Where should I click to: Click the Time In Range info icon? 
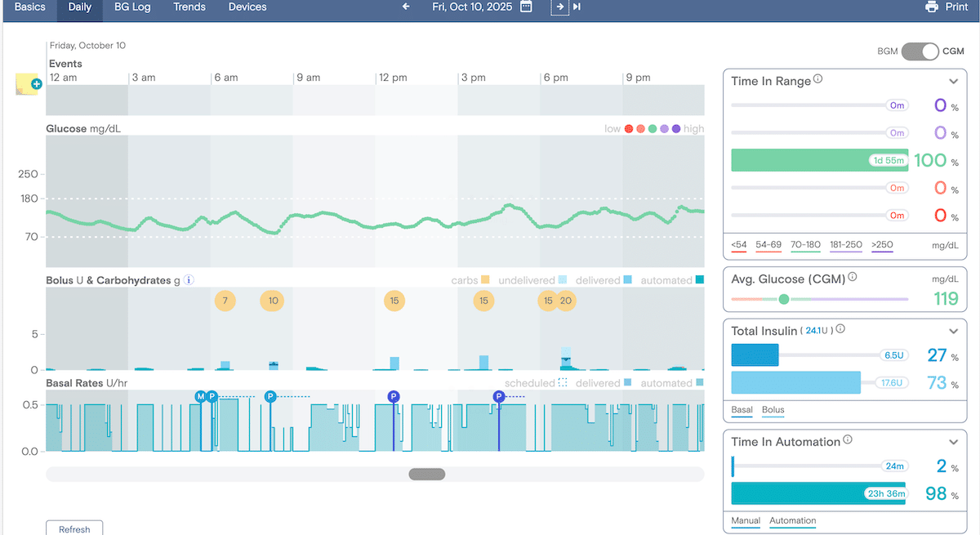click(818, 80)
